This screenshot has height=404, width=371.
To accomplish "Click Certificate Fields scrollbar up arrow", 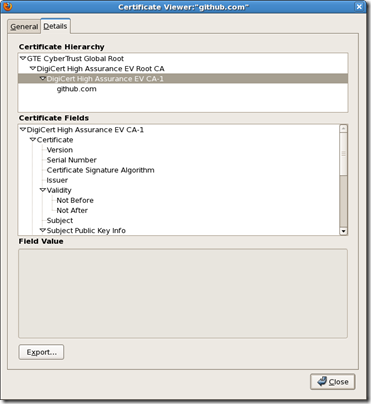I will click(343, 129).
